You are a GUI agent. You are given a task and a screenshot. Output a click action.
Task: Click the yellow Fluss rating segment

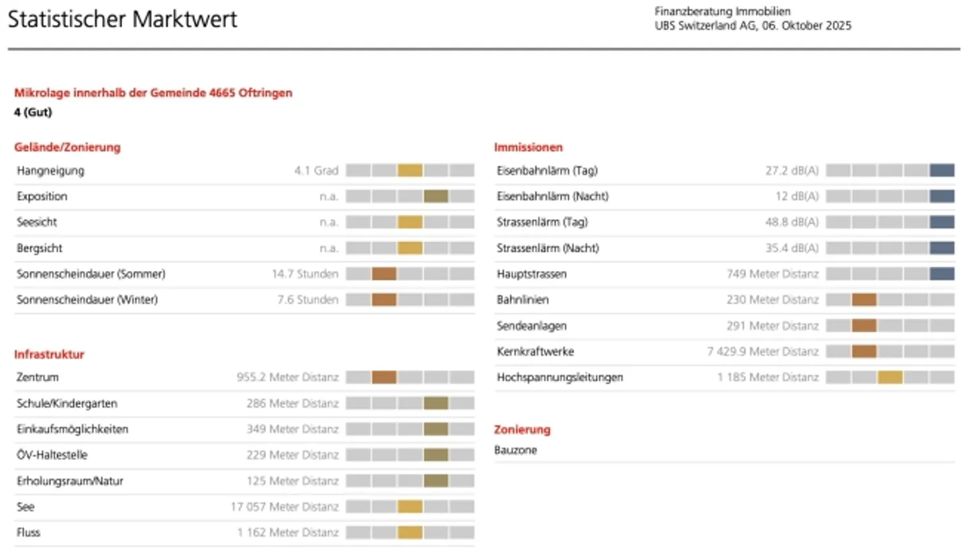(410, 533)
